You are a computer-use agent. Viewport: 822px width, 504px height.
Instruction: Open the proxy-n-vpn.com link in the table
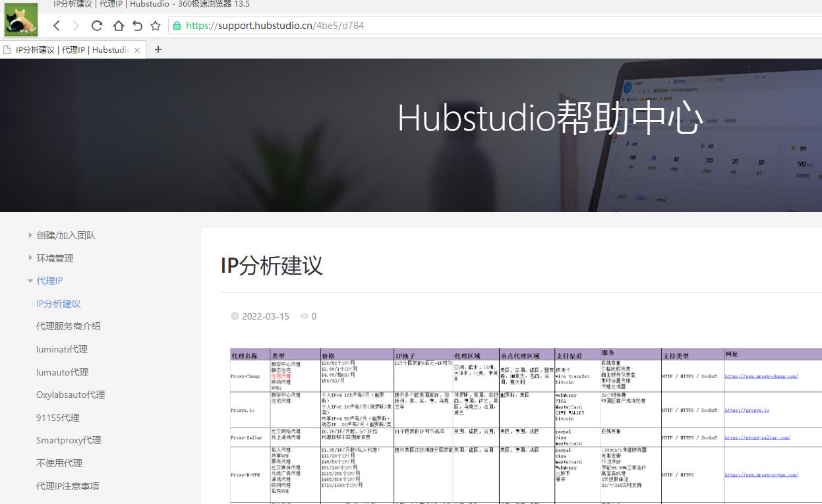click(x=761, y=474)
